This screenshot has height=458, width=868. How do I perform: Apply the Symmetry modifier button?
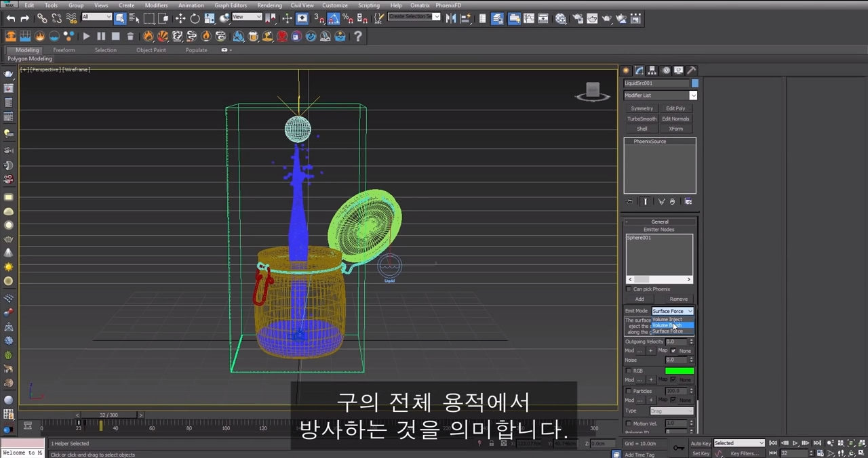pos(642,108)
